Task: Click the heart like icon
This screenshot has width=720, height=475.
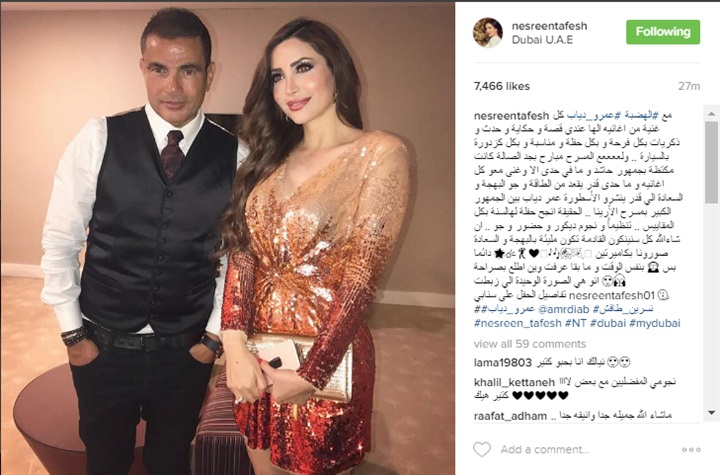Action: [x=482, y=449]
